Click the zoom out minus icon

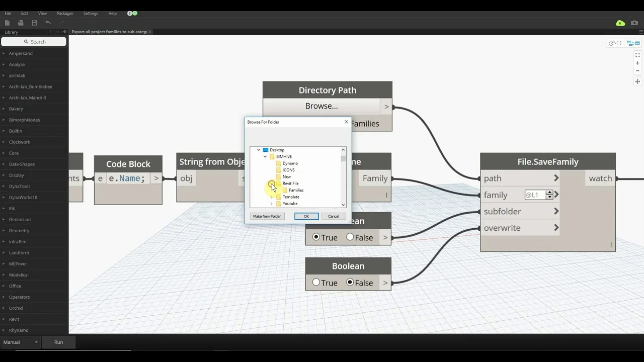(637, 71)
